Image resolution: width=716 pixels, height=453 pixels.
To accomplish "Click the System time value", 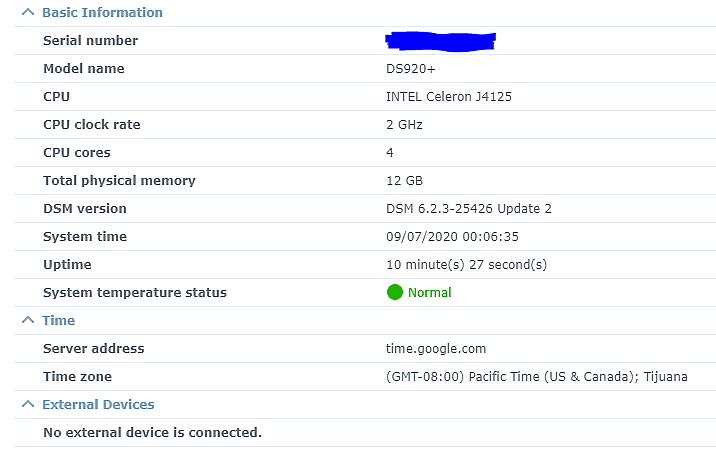I will (453, 237).
